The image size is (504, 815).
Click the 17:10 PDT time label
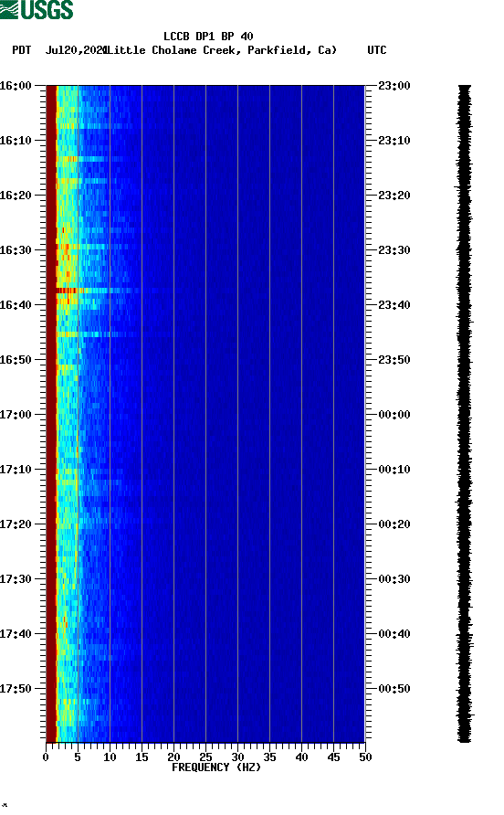pyautogui.click(x=16, y=470)
